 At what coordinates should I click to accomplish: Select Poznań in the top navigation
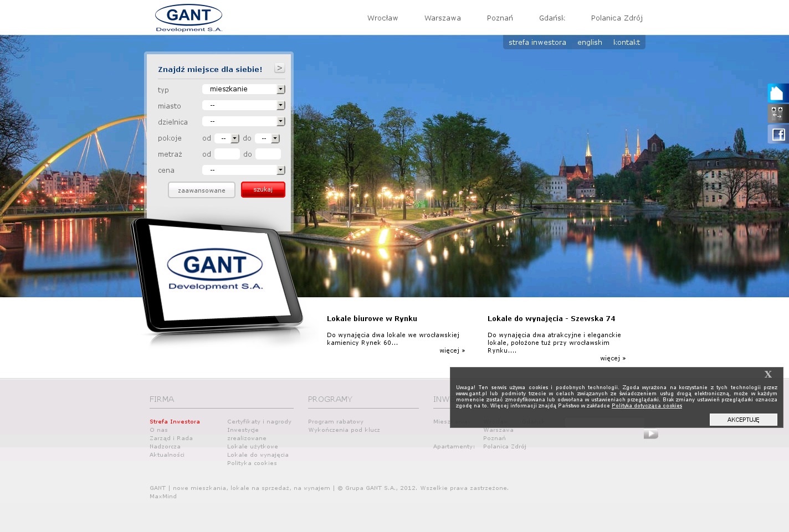pyautogui.click(x=500, y=18)
